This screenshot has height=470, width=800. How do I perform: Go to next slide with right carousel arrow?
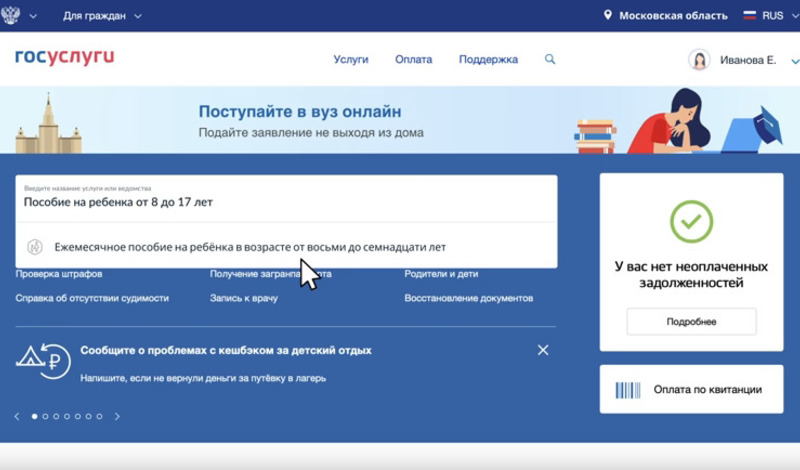point(117,416)
